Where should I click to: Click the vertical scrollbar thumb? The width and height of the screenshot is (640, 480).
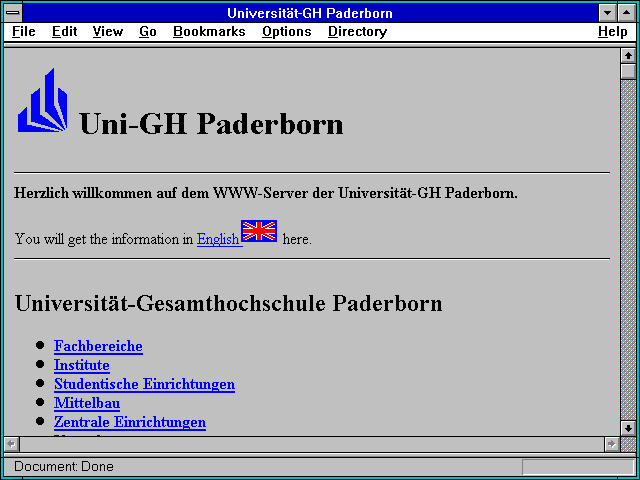click(x=628, y=71)
